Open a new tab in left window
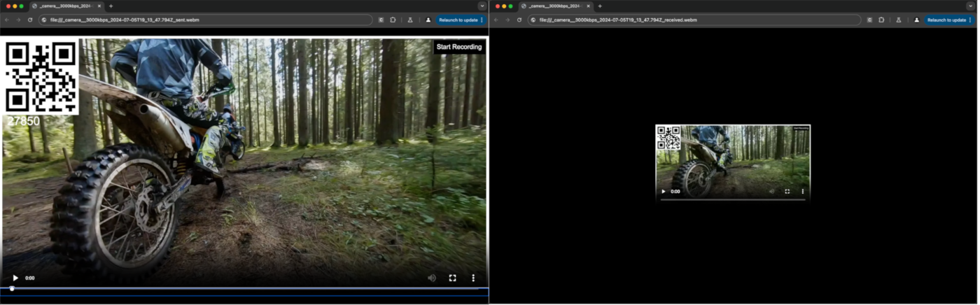 click(111, 6)
